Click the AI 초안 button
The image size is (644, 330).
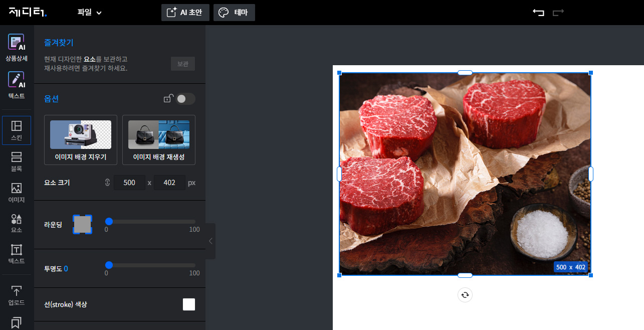tap(185, 13)
